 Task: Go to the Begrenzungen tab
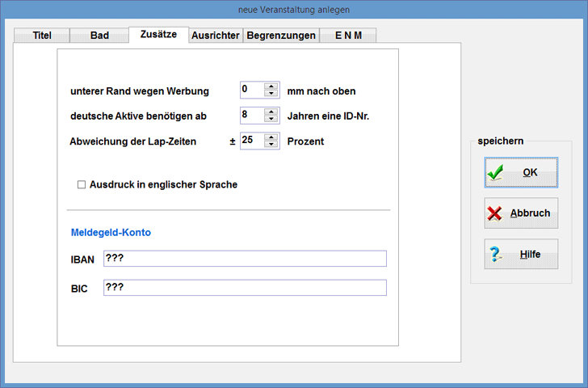(x=281, y=36)
